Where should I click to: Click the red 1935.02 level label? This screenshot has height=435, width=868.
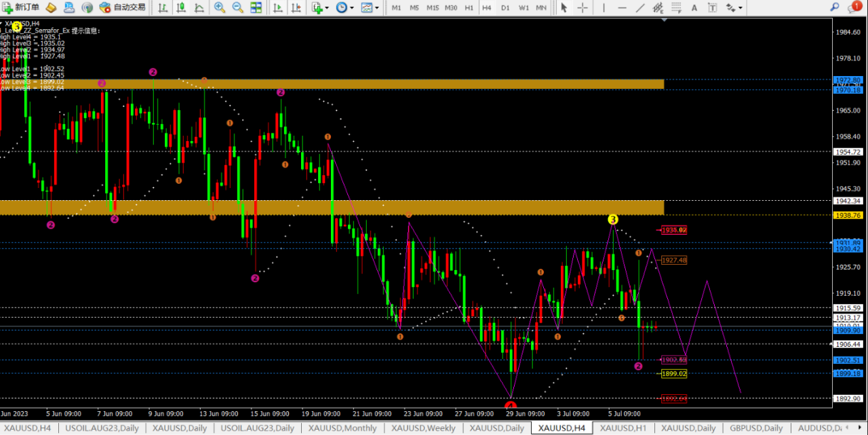click(674, 230)
